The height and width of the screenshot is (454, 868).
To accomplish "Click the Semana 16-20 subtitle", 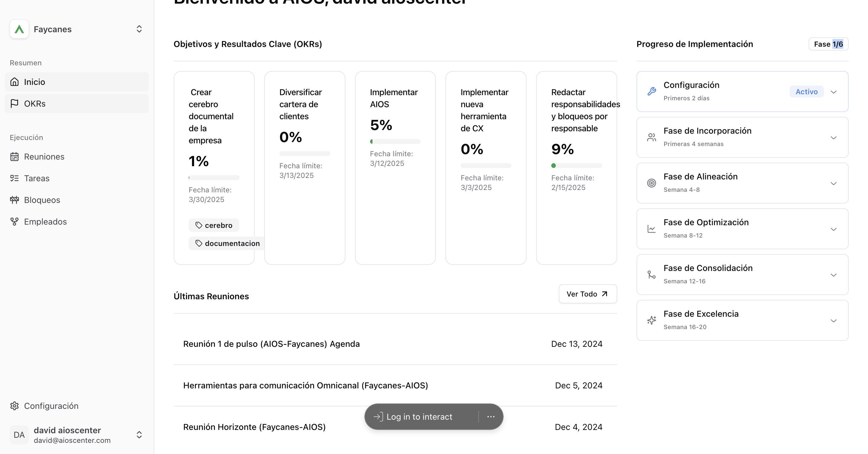I will click(685, 327).
